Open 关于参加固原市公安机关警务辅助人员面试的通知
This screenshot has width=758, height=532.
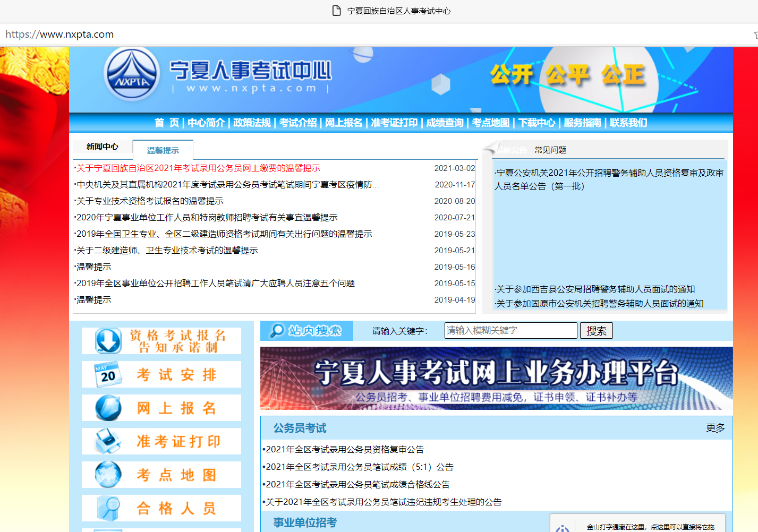[x=599, y=304]
